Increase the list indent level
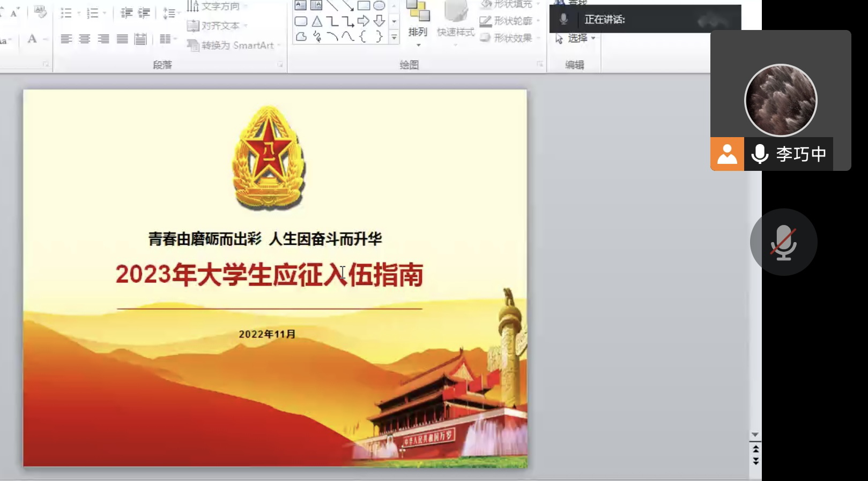The image size is (868, 481). (144, 13)
